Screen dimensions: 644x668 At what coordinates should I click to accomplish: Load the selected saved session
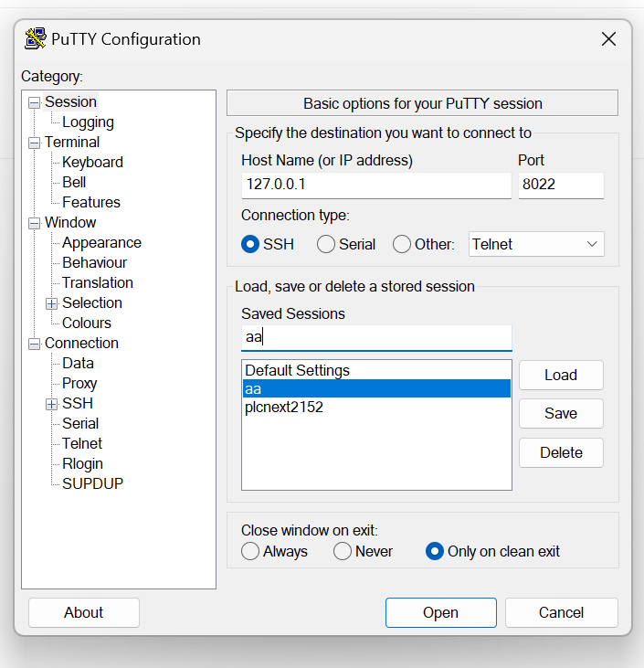[561, 375]
